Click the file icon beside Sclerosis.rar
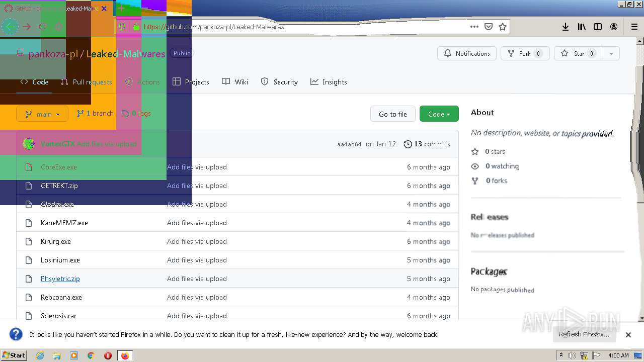Image resolution: width=644 pixels, height=362 pixels. [x=29, y=316]
